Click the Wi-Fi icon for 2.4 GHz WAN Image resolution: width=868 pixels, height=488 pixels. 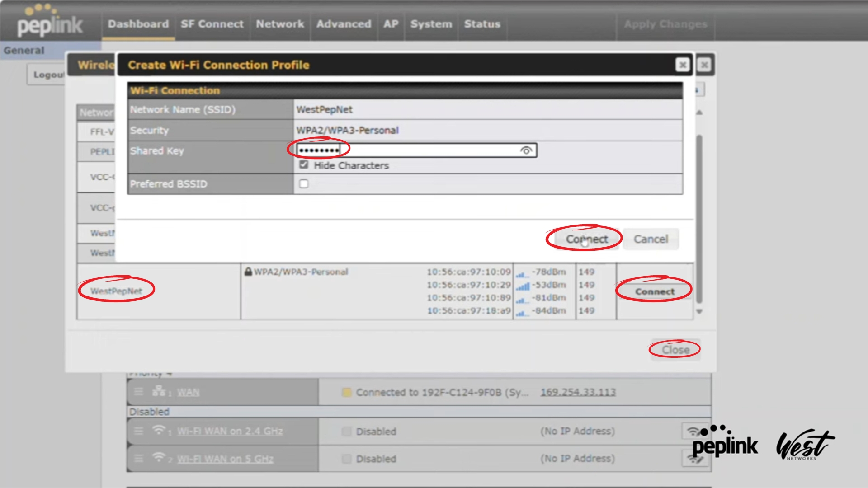pos(159,430)
